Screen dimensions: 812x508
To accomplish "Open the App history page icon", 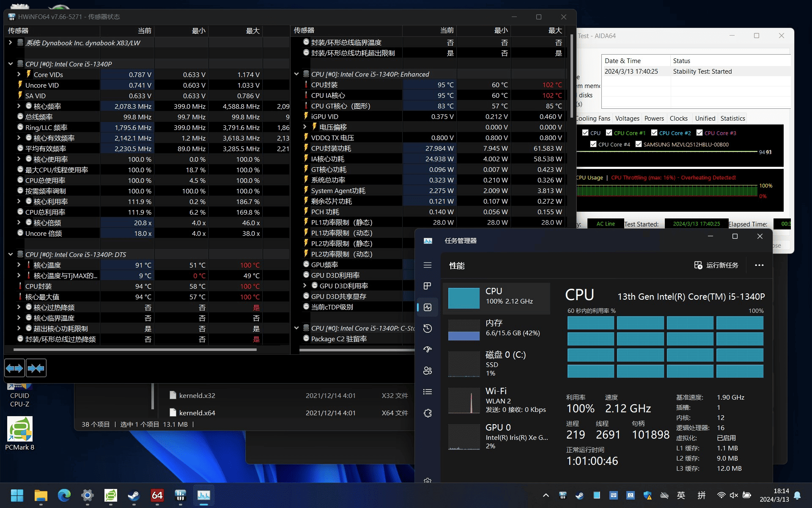I will [x=428, y=329].
